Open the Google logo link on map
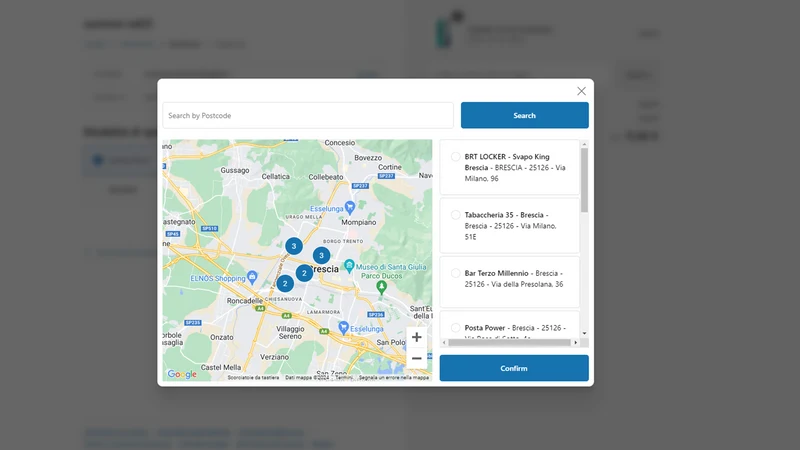Image resolution: width=800 pixels, height=450 pixels. 182,374
